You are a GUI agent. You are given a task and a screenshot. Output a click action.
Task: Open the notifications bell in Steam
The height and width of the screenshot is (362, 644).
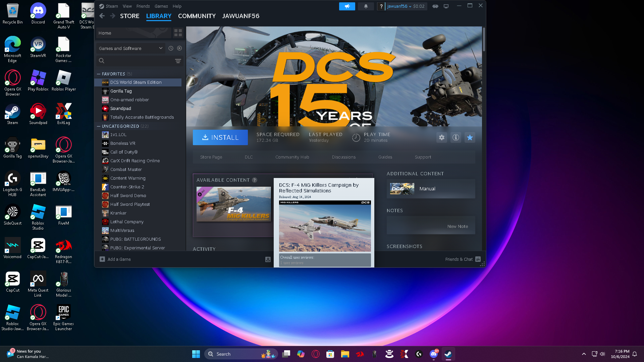[366, 6]
